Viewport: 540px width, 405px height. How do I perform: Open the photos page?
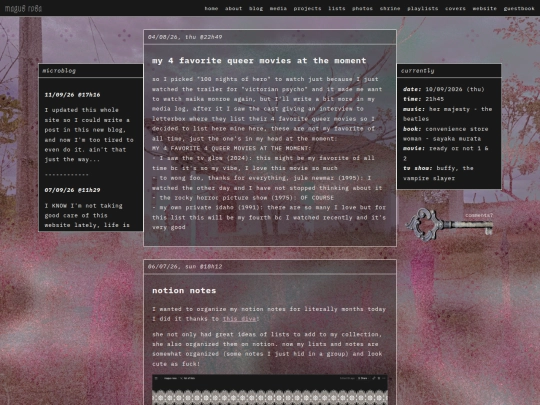(x=362, y=8)
